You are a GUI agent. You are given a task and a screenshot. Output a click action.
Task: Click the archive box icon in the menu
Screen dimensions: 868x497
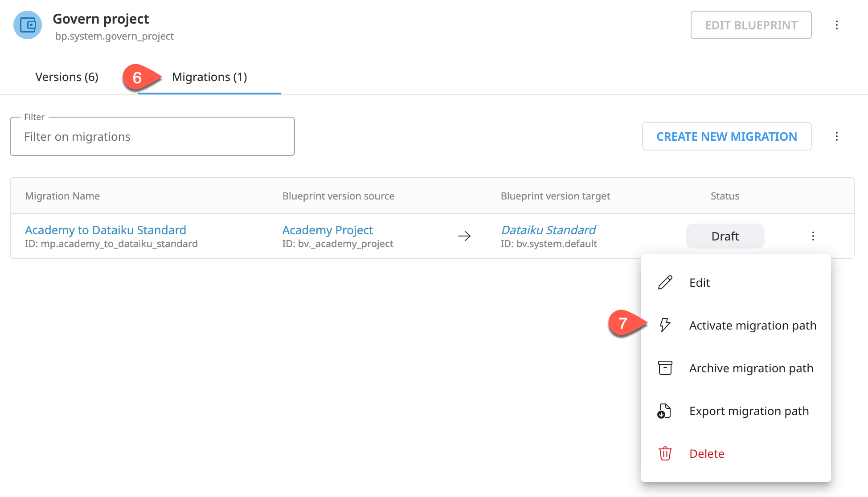[x=665, y=368]
